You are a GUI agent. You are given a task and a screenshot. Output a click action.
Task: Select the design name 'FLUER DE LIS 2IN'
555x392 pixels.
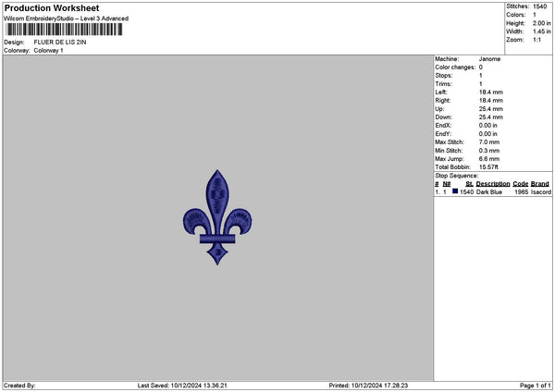point(60,43)
